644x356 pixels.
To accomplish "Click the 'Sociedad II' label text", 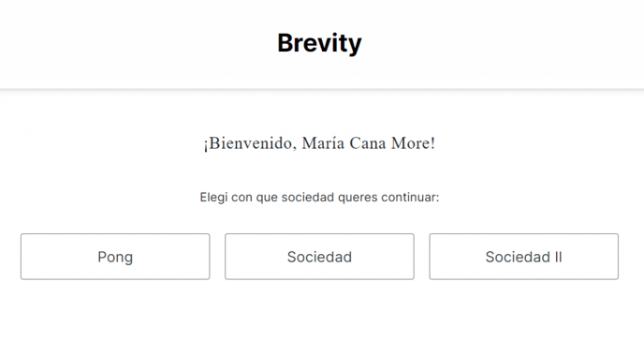I will (523, 257).
